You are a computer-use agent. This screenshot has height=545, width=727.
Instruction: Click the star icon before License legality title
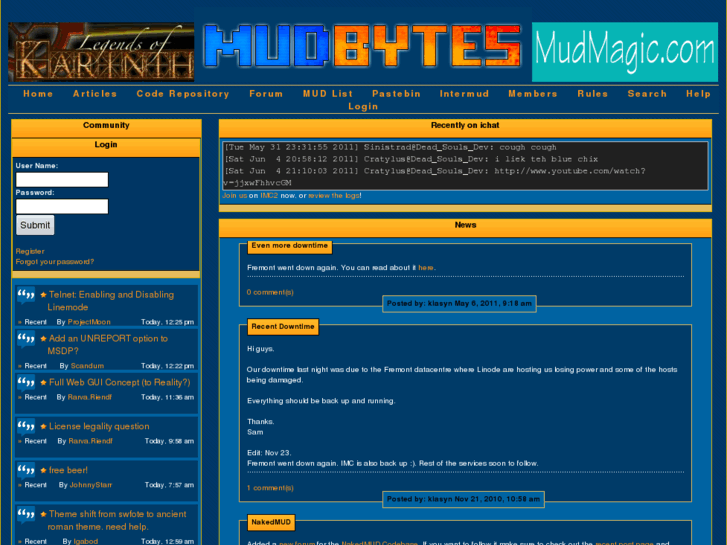43,426
